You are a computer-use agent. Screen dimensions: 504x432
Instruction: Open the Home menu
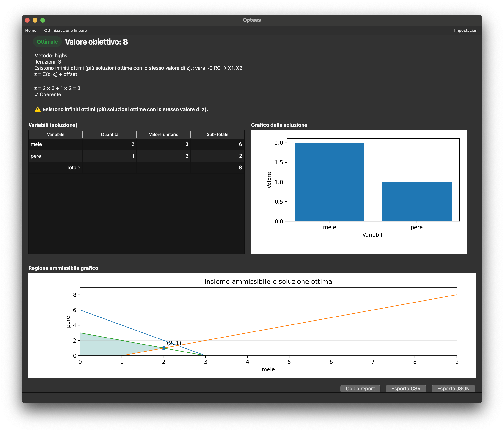31,30
